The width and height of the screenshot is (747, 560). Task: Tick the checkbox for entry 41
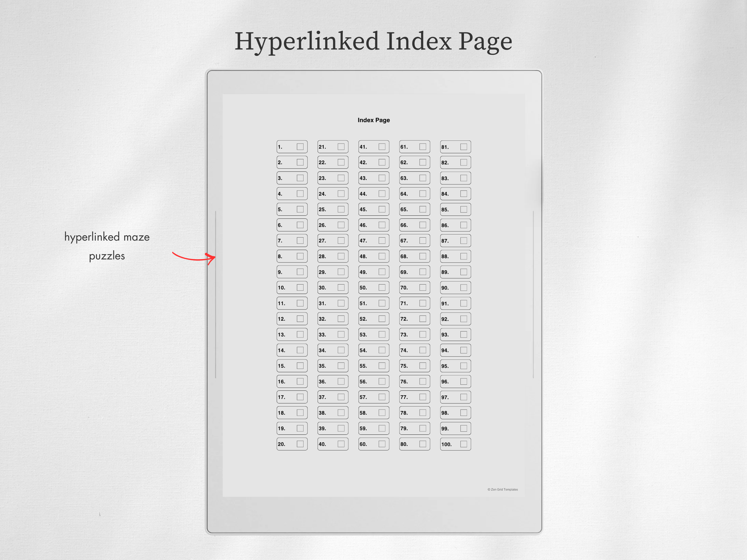point(382,147)
